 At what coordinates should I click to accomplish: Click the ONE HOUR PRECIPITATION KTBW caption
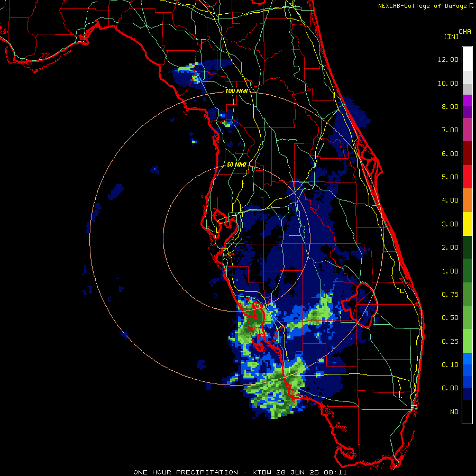240,472
